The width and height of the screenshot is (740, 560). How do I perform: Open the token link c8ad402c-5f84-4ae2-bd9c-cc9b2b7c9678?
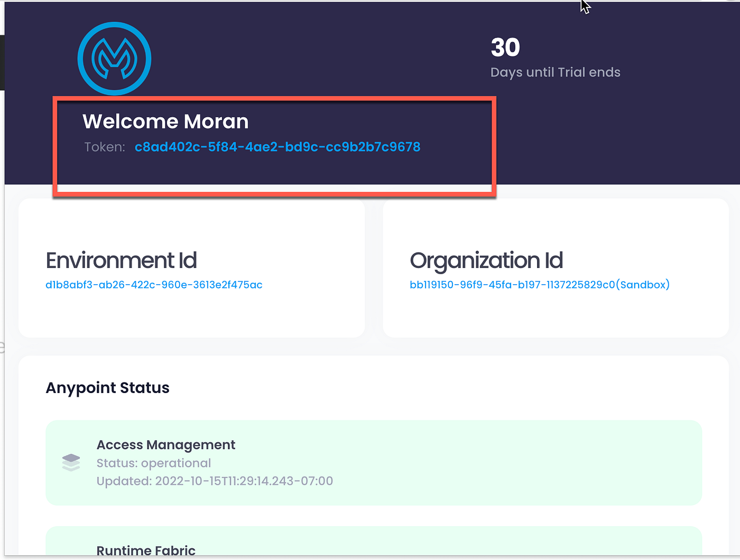pos(277,147)
